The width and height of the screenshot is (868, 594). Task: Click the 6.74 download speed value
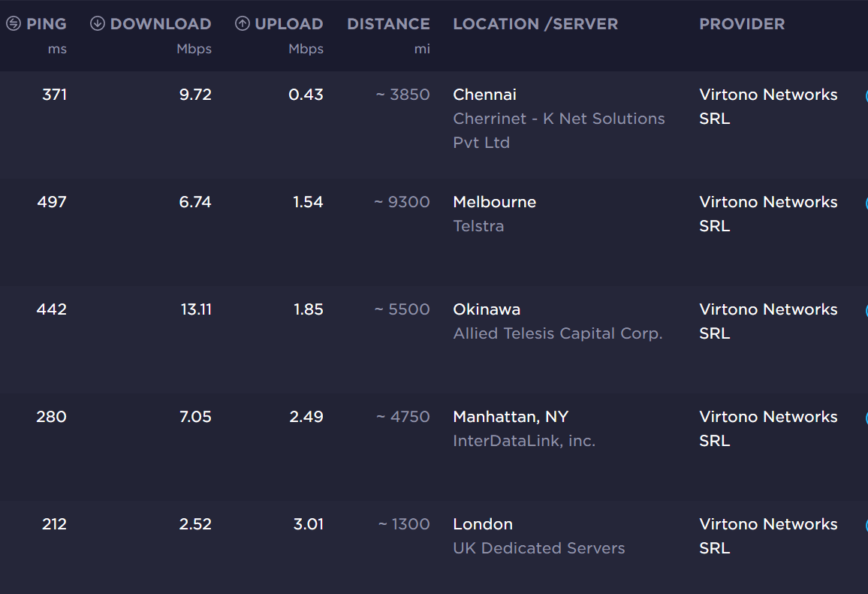[195, 202]
